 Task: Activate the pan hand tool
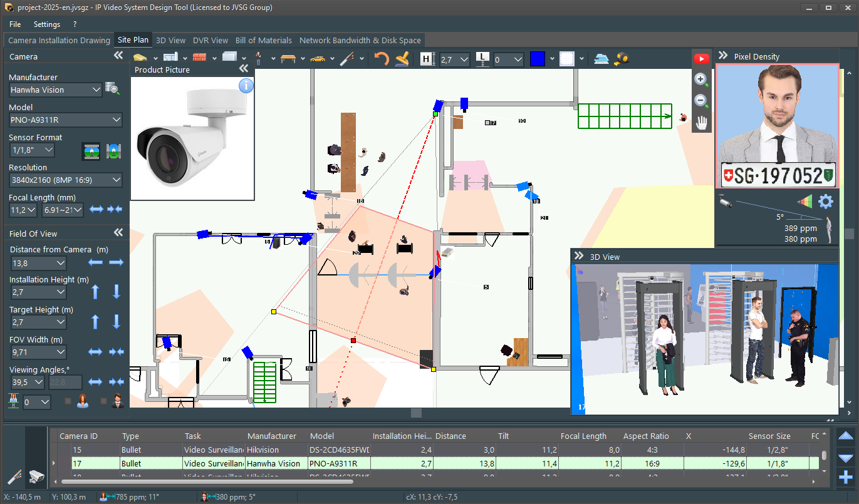tap(701, 122)
